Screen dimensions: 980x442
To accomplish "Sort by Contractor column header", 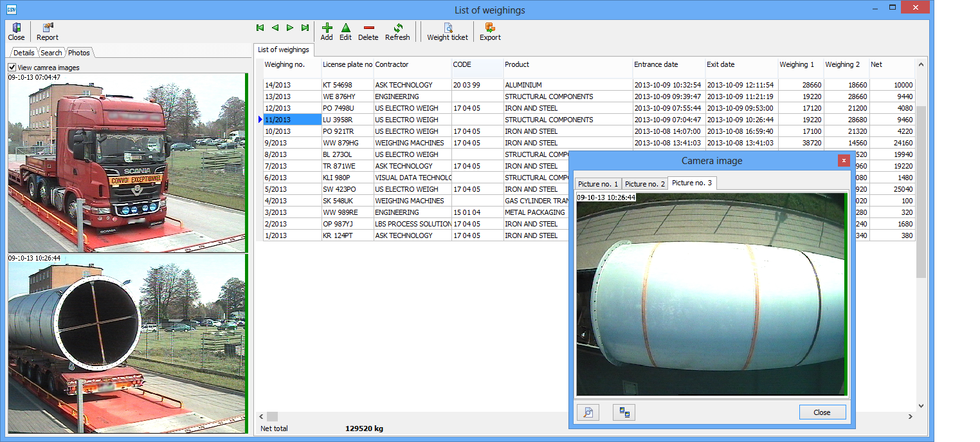I will [412, 65].
